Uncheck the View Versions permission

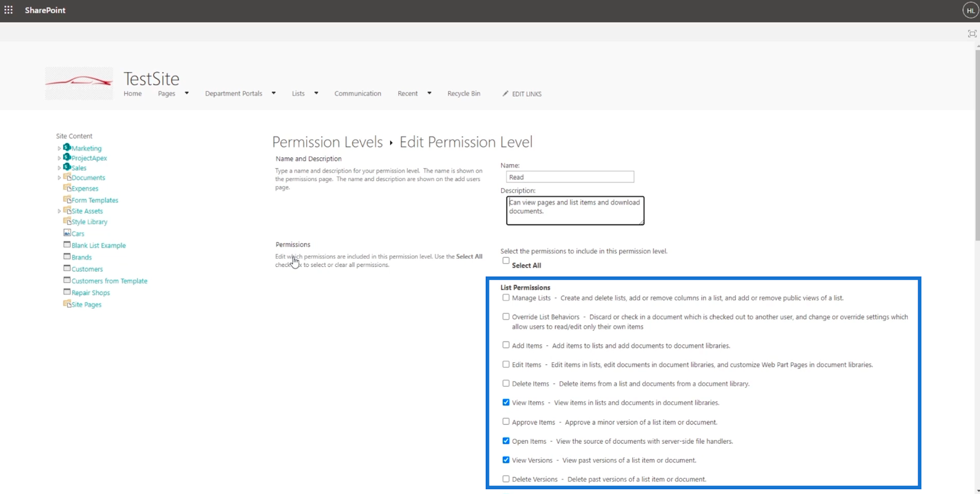(x=506, y=460)
